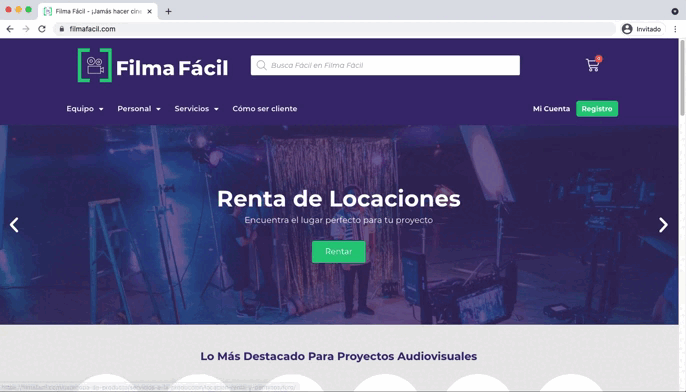This screenshot has width=686, height=392.
Task: View site info padlock icon
Action: click(x=62, y=29)
